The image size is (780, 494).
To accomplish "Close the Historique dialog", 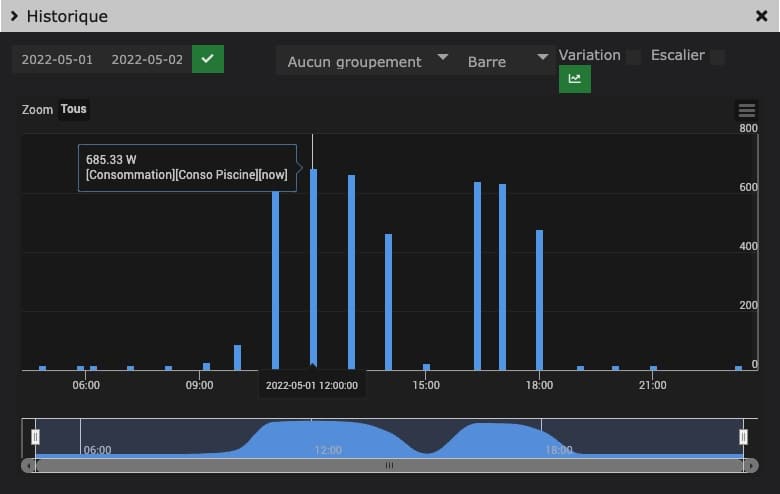I will point(761,16).
